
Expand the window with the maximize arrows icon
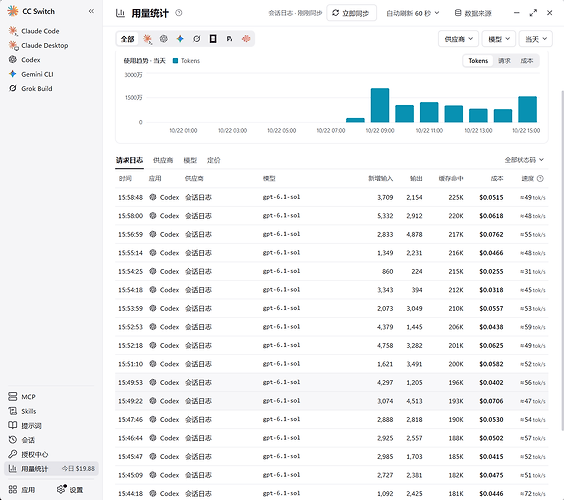[533, 13]
